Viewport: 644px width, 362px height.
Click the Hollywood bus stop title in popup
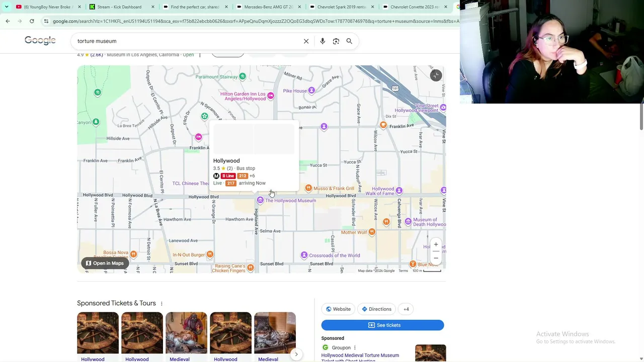(226, 161)
